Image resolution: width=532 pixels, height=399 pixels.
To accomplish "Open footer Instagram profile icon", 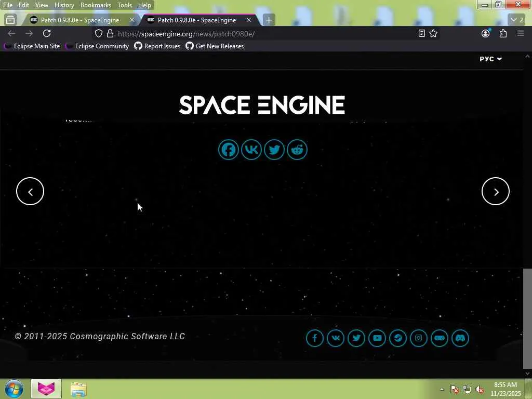I will [x=419, y=338].
